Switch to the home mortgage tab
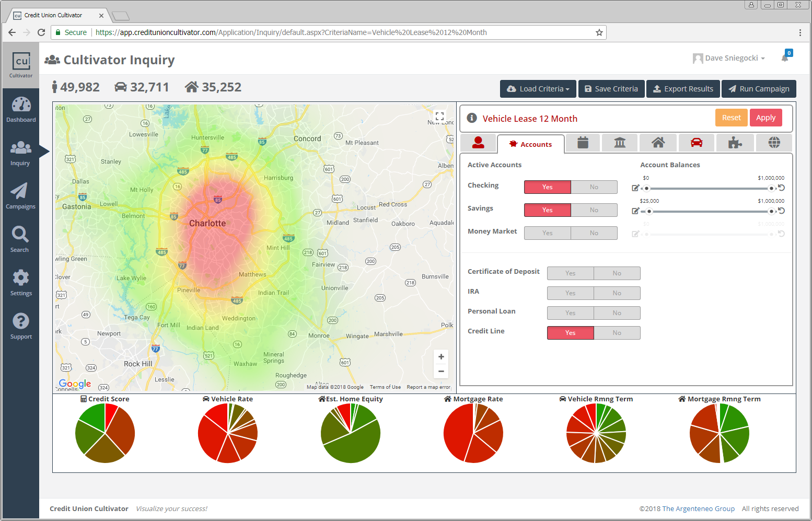This screenshot has height=521, width=812. coord(658,142)
